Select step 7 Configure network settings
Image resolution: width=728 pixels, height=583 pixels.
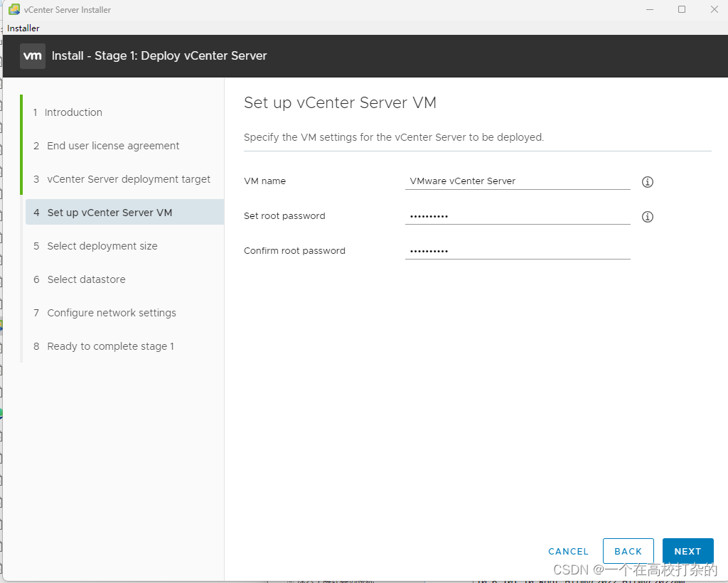[x=105, y=313]
